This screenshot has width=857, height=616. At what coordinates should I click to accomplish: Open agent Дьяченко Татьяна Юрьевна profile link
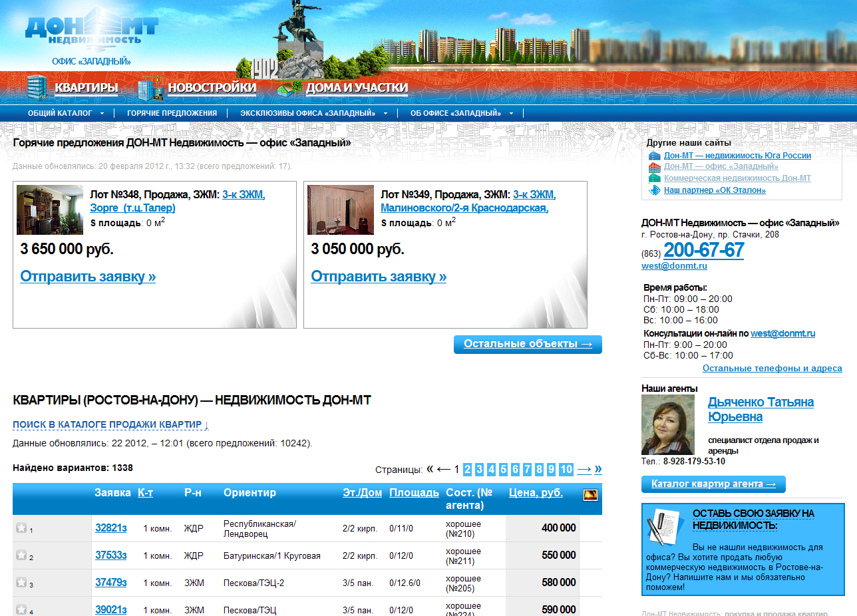761,409
